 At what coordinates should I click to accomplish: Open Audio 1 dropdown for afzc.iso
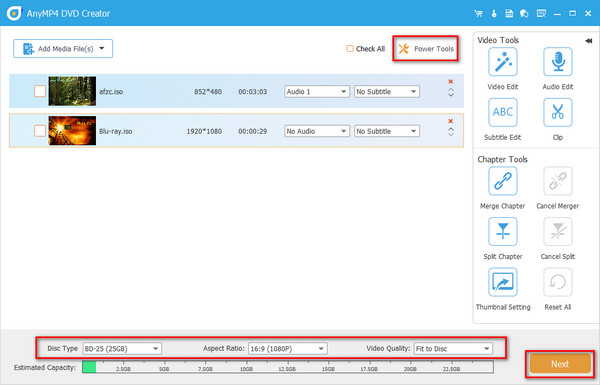pyautogui.click(x=316, y=91)
